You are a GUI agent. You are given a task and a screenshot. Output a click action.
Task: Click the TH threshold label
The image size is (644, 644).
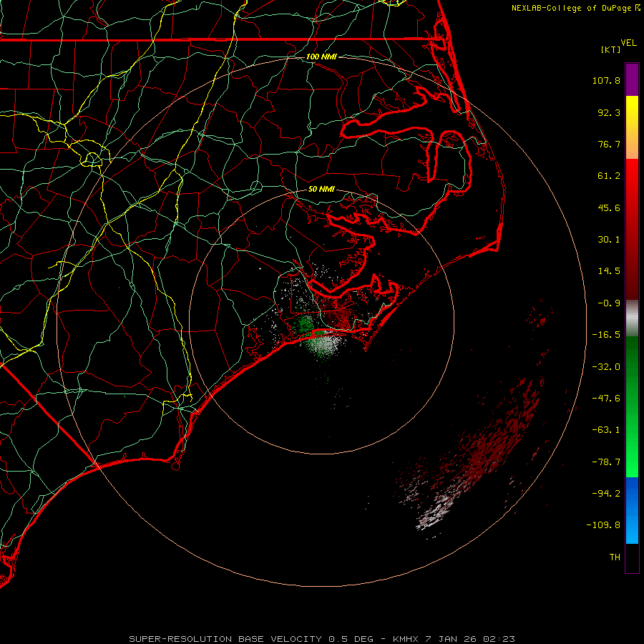[x=615, y=557]
